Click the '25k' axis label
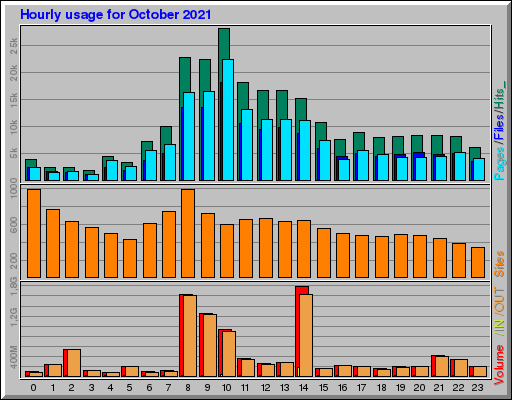512x400 pixels. 13,46
